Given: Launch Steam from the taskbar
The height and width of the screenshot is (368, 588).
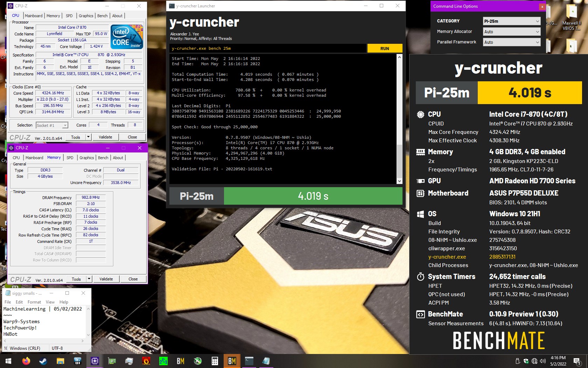Looking at the screenshot, I should click(x=43, y=361).
